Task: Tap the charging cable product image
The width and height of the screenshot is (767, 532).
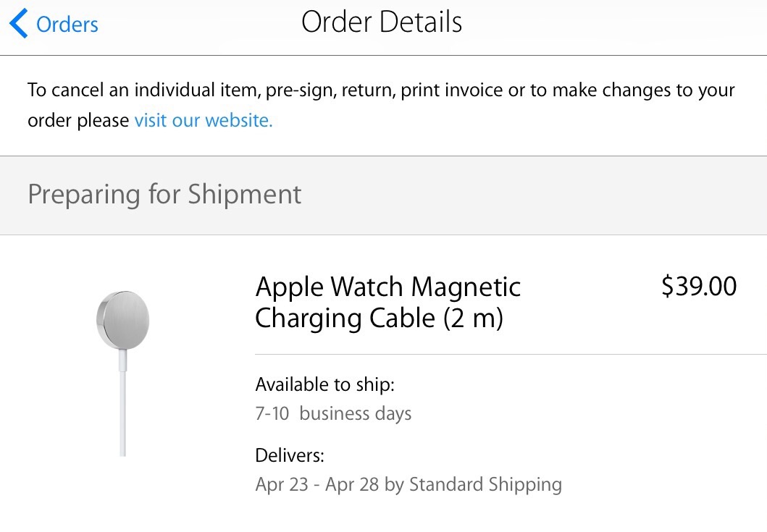Action: click(123, 373)
